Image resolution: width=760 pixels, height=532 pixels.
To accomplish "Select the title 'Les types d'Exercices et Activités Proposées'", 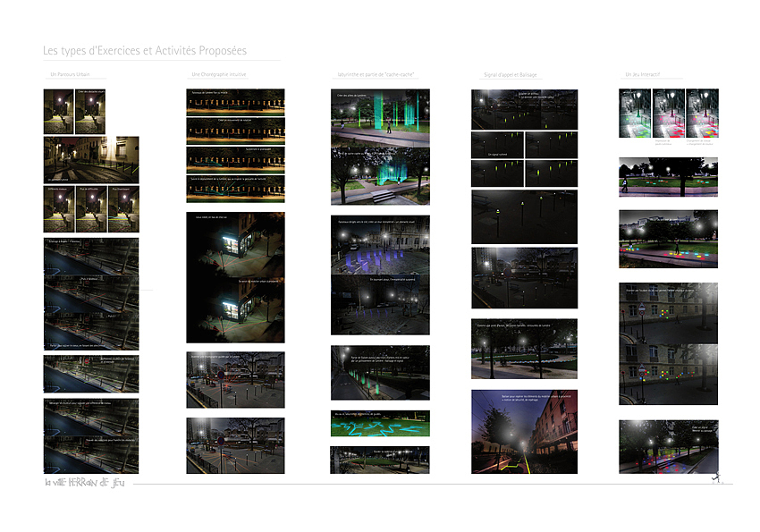I will click(145, 50).
